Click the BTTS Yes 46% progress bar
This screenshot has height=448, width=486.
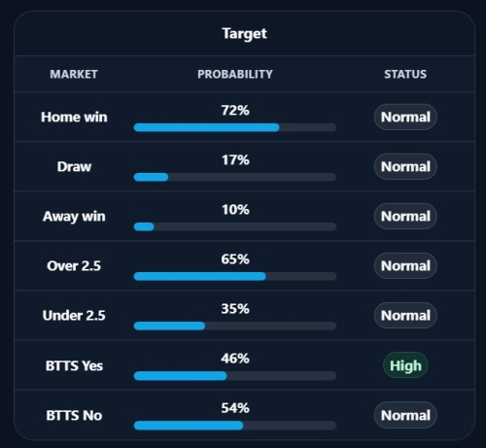point(235,375)
